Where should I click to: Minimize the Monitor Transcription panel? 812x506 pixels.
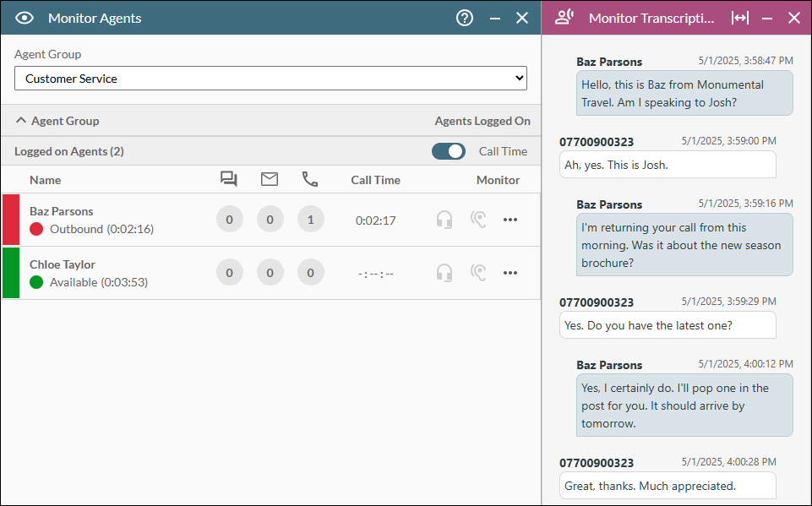[x=767, y=18]
